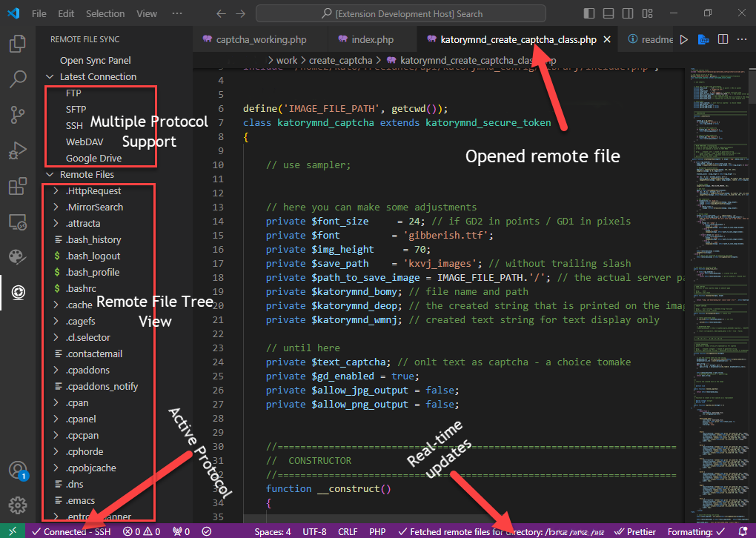Open the Remote Explorer view
The width and height of the screenshot is (756, 538).
[x=18, y=222]
